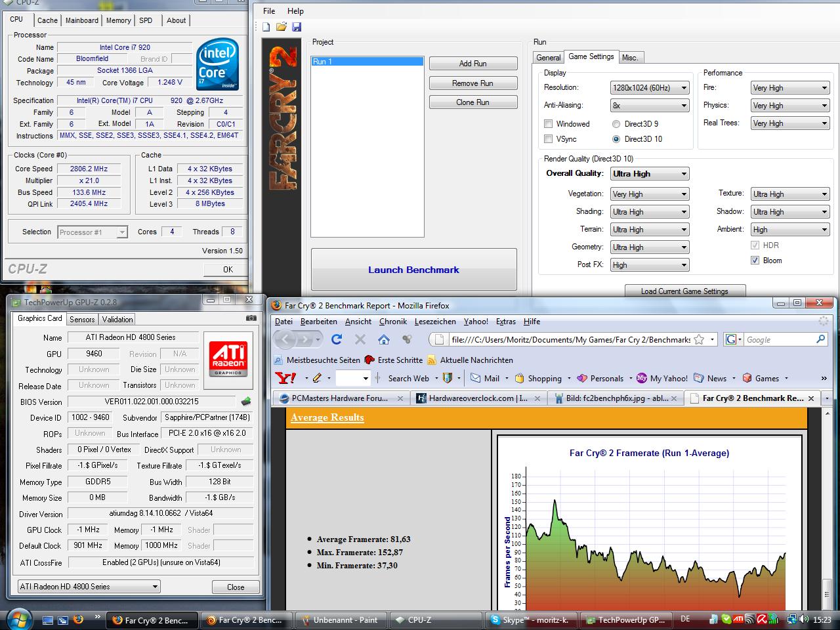Open the File menu in Far Cry 2 tool

pos(269,11)
